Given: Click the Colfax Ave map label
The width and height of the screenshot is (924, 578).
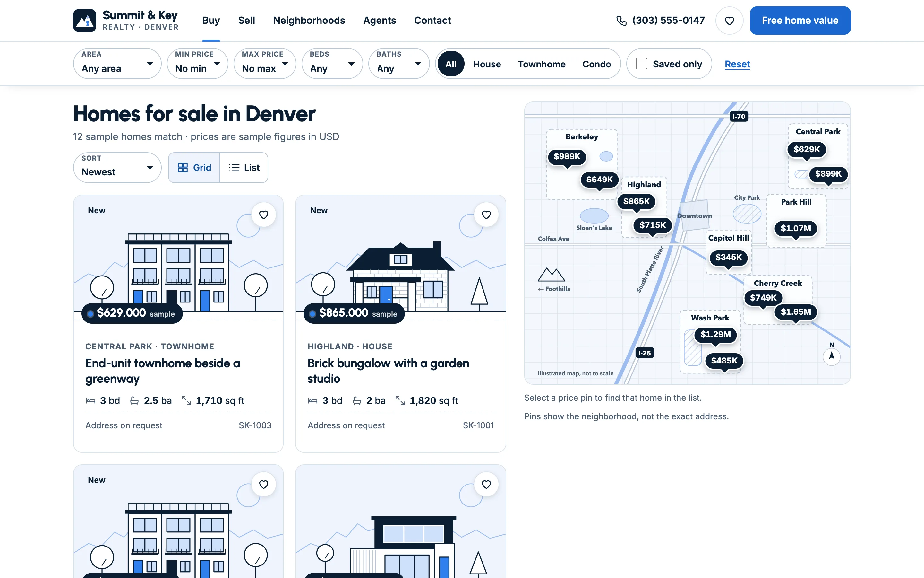Looking at the screenshot, I should [x=553, y=239].
